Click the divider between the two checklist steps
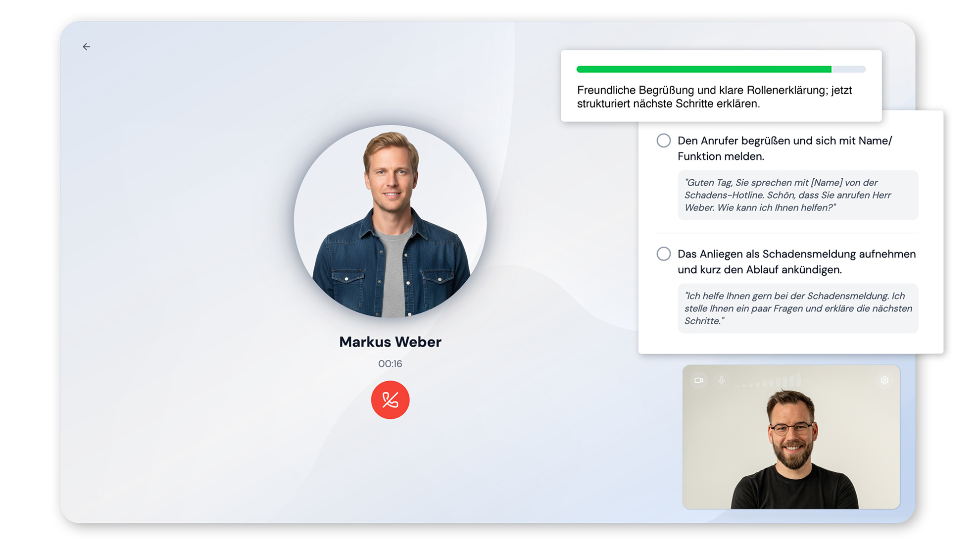Image resolution: width=980 pixels, height=555 pixels. (x=787, y=233)
